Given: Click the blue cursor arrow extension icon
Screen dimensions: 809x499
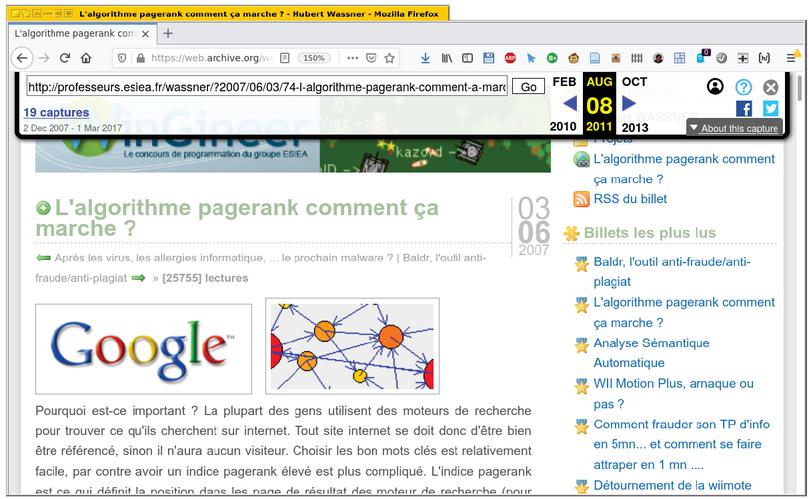Looking at the screenshot, I should coord(531,58).
